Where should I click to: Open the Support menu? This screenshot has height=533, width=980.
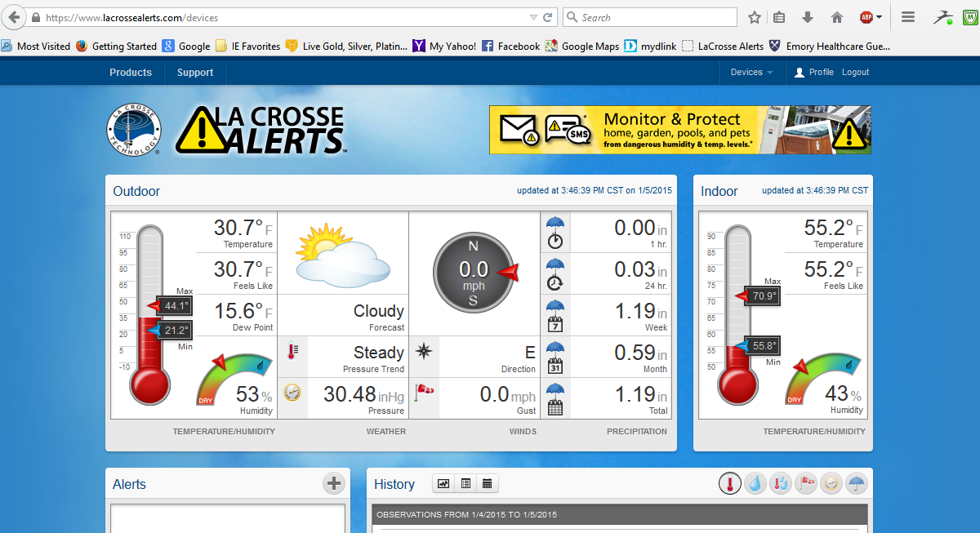[x=195, y=73]
